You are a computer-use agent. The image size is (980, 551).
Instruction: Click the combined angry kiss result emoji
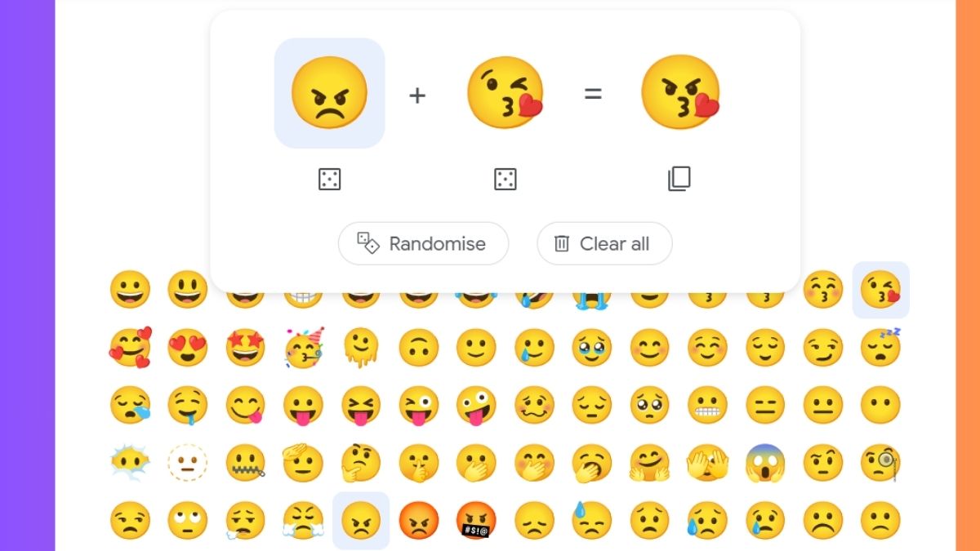pyautogui.click(x=679, y=93)
